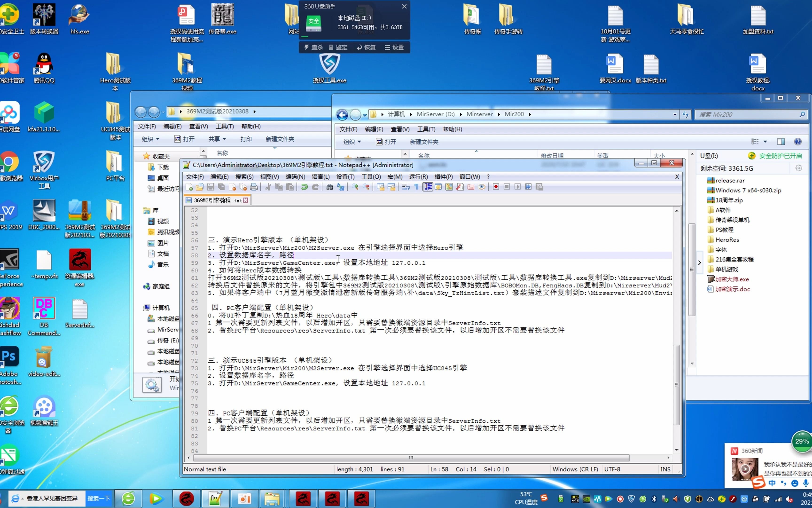Toggle the preview pane icon in Mir200 explorer
This screenshot has width=812, height=508.
tap(781, 142)
